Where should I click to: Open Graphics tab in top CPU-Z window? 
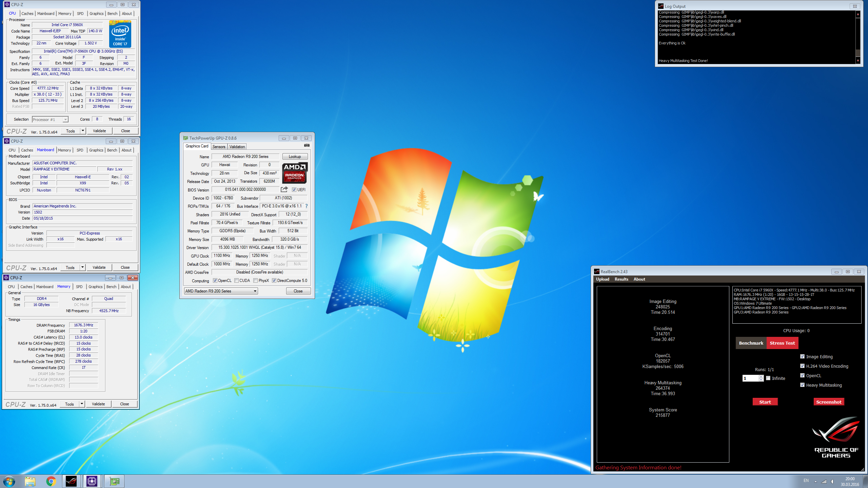click(97, 14)
